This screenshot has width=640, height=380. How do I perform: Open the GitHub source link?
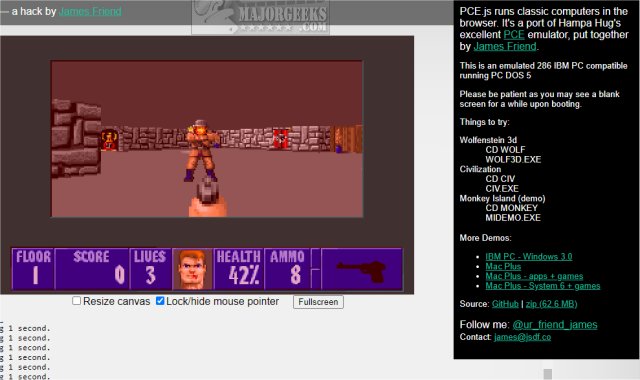505,304
